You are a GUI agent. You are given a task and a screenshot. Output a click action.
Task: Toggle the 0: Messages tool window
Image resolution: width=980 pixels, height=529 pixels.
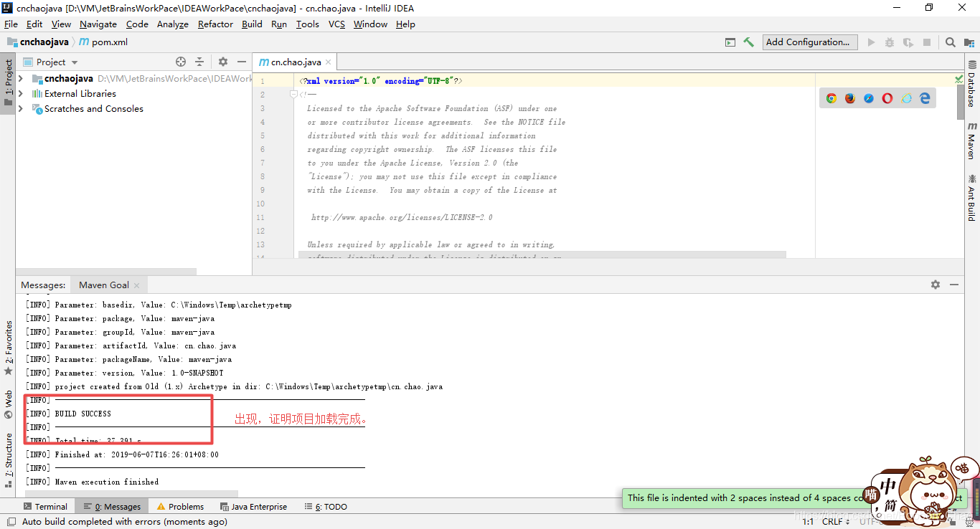112,507
